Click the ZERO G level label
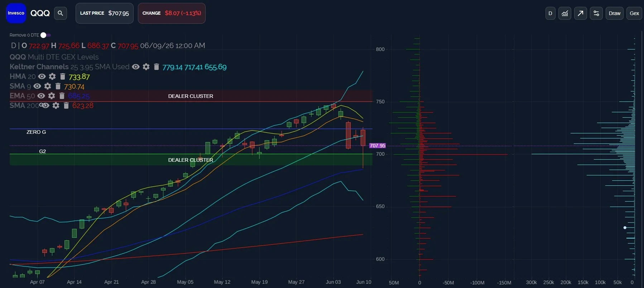 pos(36,132)
